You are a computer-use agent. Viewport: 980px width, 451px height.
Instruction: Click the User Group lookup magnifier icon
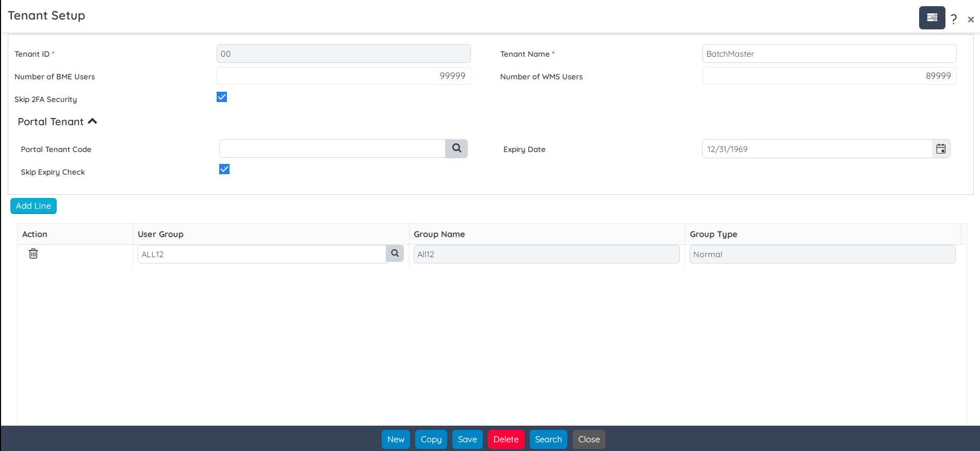click(x=395, y=254)
